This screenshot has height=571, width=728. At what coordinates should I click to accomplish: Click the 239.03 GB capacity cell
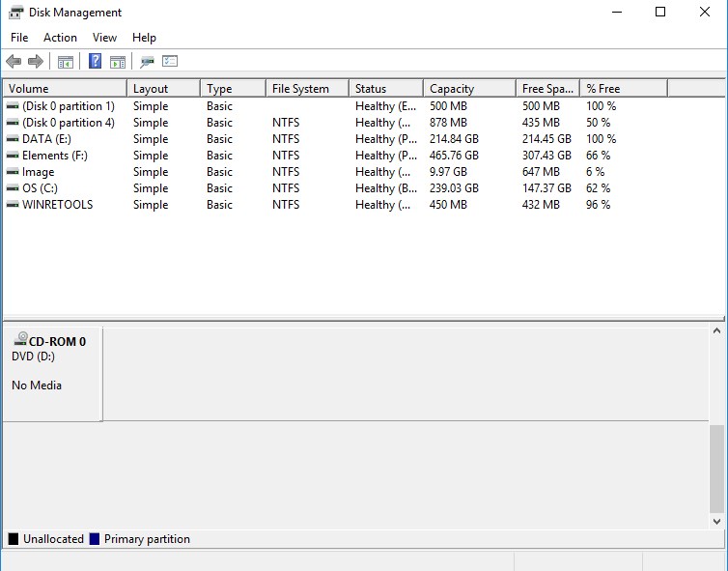click(454, 188)
